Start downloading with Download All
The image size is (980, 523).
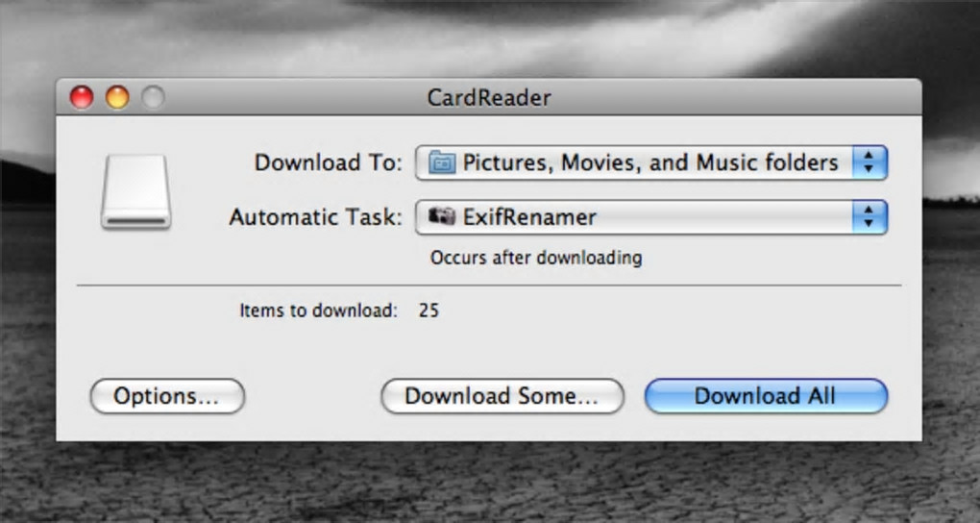pos(765,396)
